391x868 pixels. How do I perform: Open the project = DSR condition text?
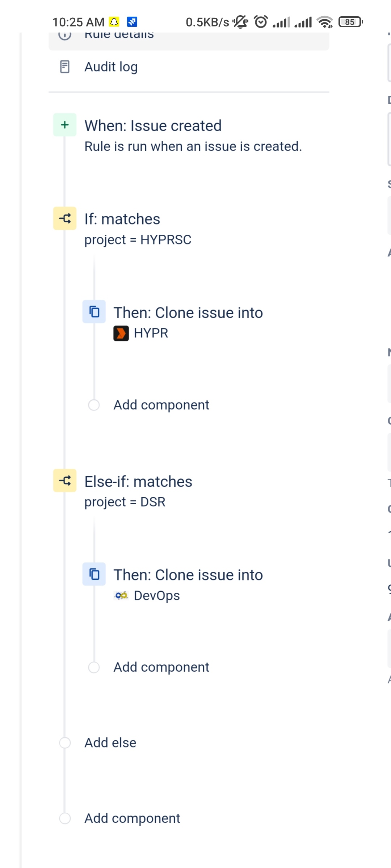point(125,502)
